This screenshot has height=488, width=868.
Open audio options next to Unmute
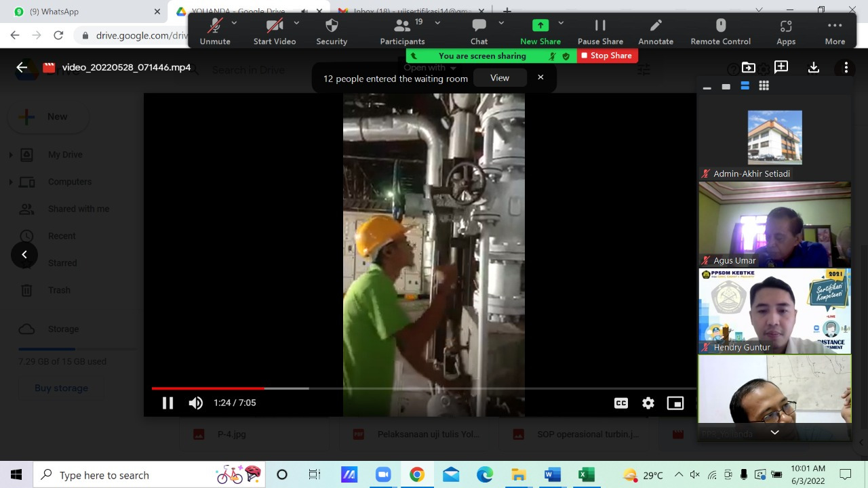pos(234,22)
